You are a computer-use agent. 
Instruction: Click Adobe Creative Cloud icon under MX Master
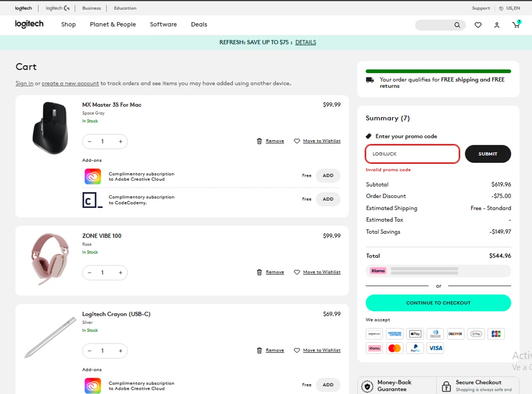(x=93, y=176)
